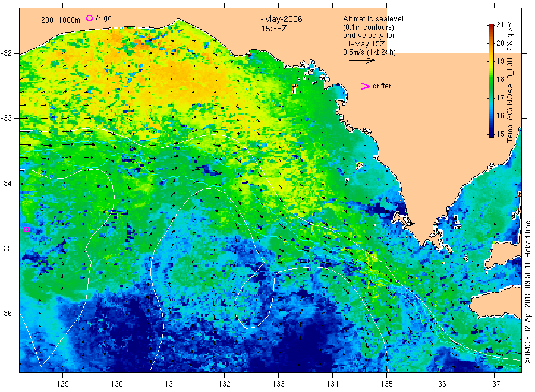Image resolution: width=535 pixels, height=392 pixels.
Task: Click latitude label '-36' on the axis
Action: [7, 313]
